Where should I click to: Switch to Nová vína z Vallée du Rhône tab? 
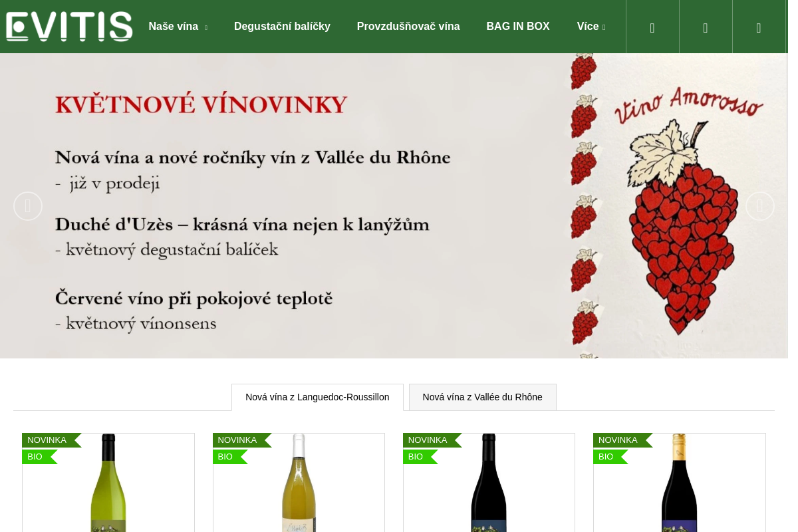pos(483,397)
